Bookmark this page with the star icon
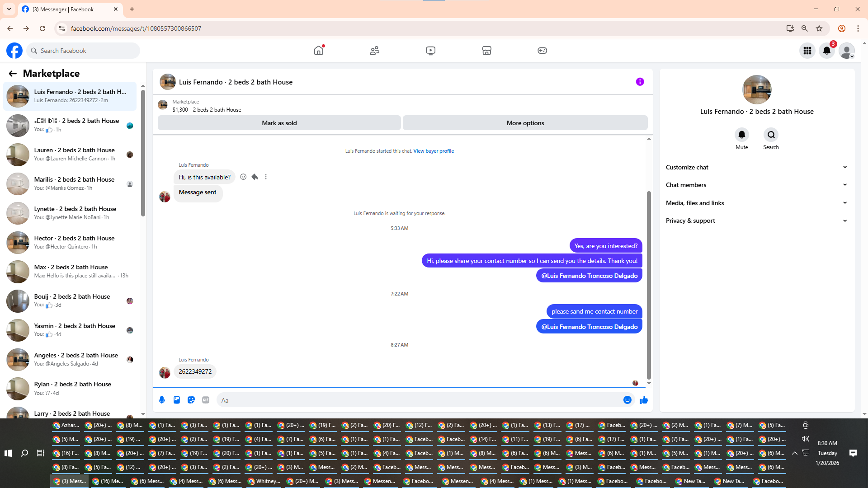 [x=819, y=28]
